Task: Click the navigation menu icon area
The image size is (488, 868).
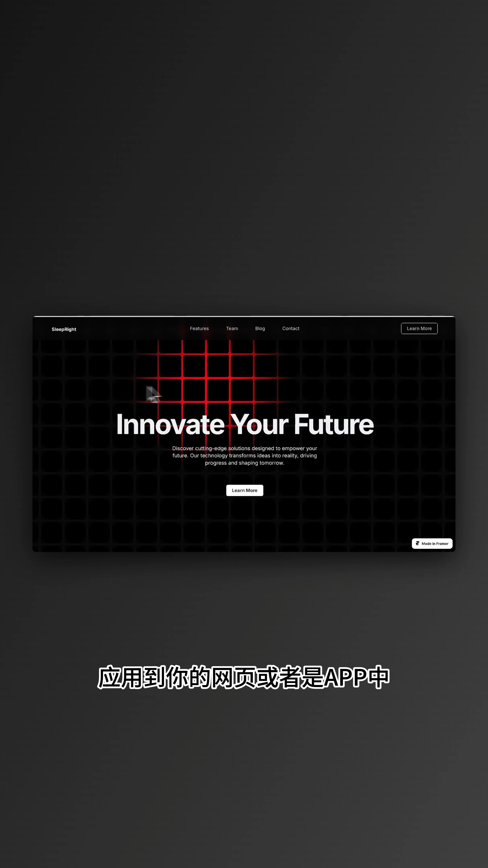Action: pyautogui.click(x=244, y=328)
